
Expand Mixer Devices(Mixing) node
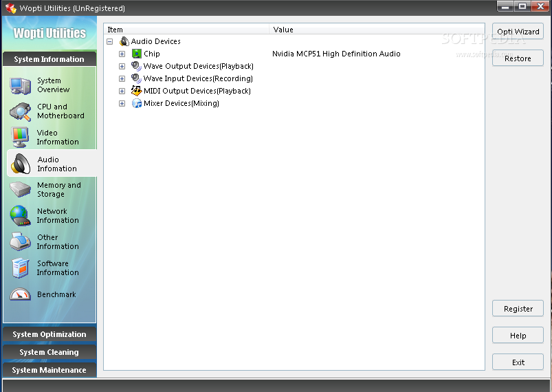[x=122, y=103]
